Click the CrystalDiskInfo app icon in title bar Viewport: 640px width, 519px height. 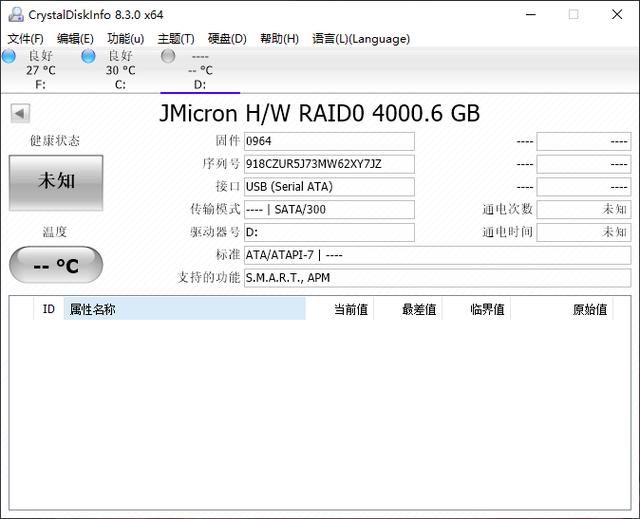[16, 15]
